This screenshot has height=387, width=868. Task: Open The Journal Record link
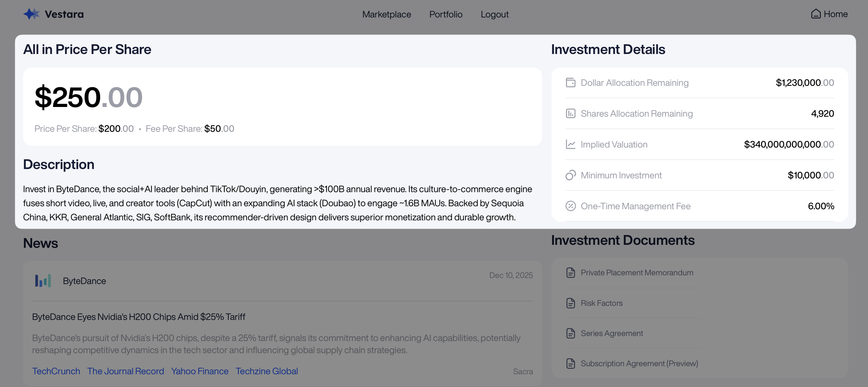125,371
